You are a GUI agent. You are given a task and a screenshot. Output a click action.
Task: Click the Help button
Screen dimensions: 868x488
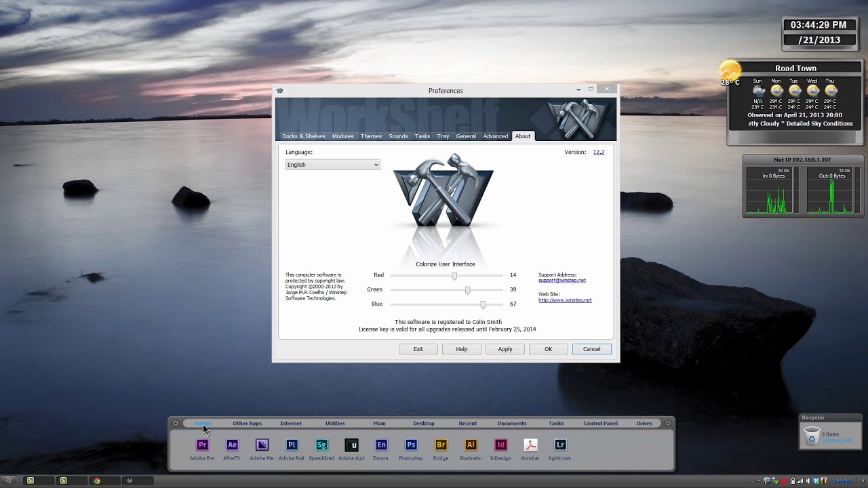click(x=462, y=349)
